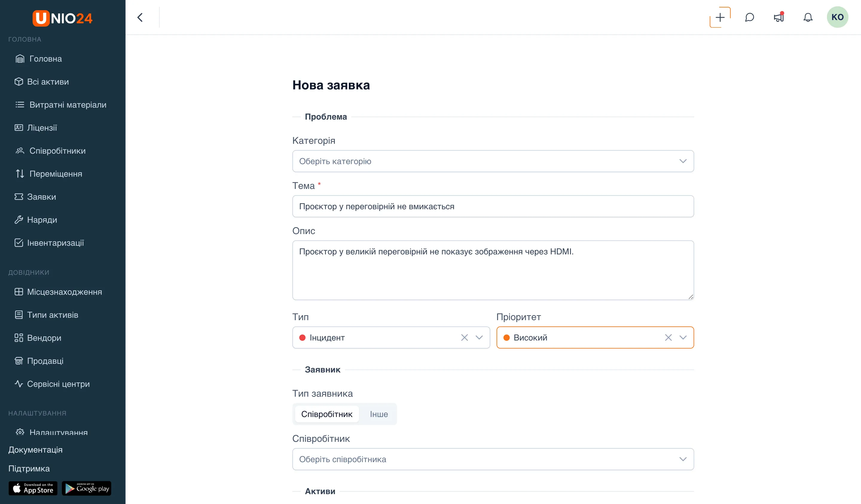Click the Місцезнаходження grid icon
This screenshot has height=504, width=861.
click(19, 292)
